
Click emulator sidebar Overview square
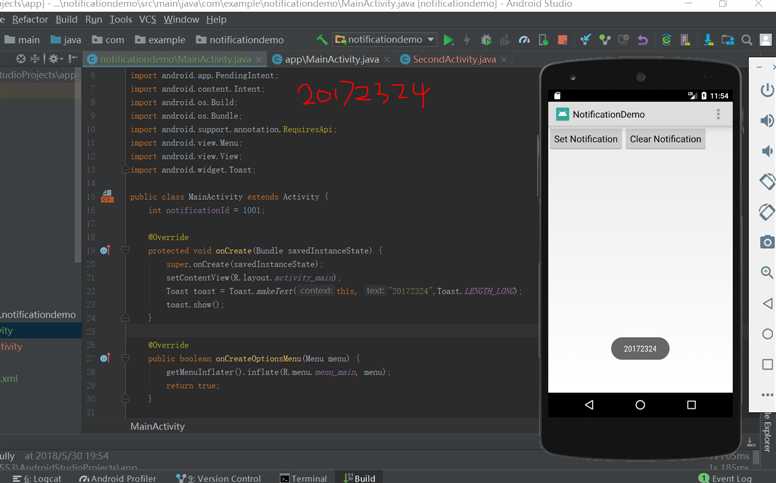click(768, 364)
